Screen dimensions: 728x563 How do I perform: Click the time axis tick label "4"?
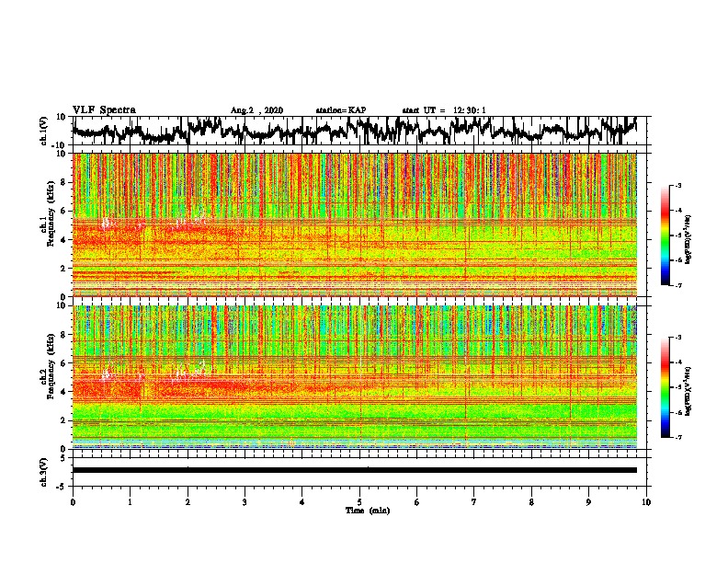[302, 502]
